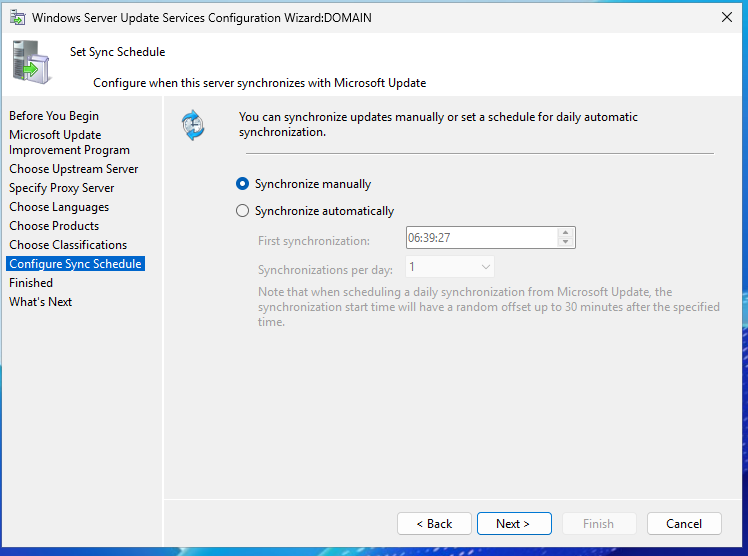748x556 pixels.
Task: Open Choose Products step
Action: [x=54, y=226]
